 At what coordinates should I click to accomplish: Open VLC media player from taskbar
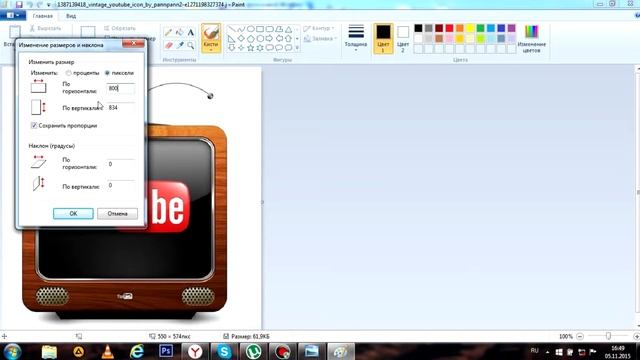108,351
